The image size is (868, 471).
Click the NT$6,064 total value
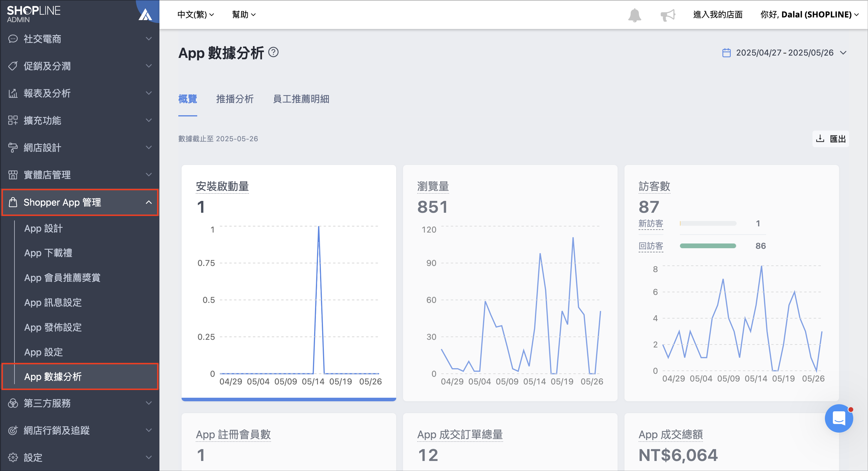point(678,455)
